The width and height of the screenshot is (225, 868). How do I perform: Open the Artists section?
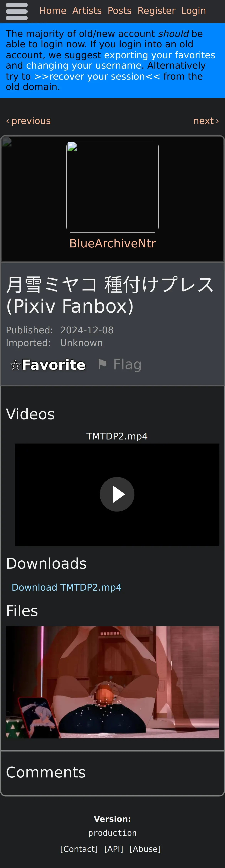(x=87, y=11)
